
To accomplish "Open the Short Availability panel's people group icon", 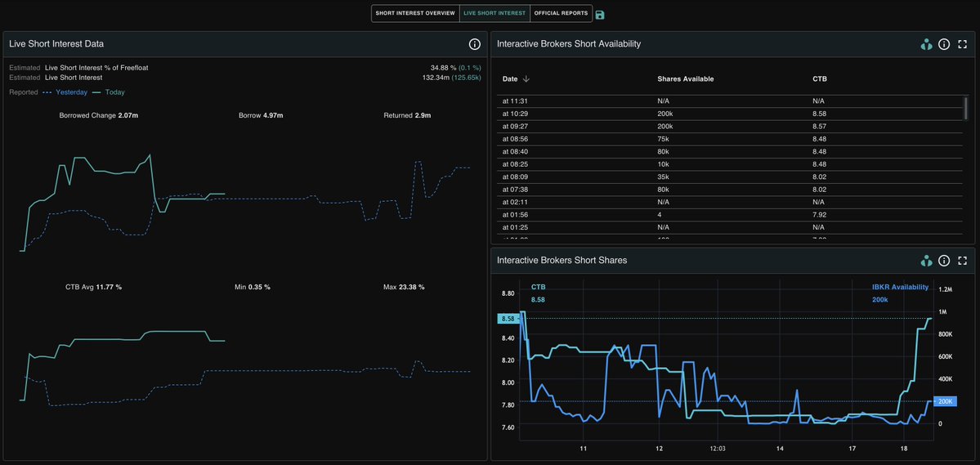I will point(926,44).
